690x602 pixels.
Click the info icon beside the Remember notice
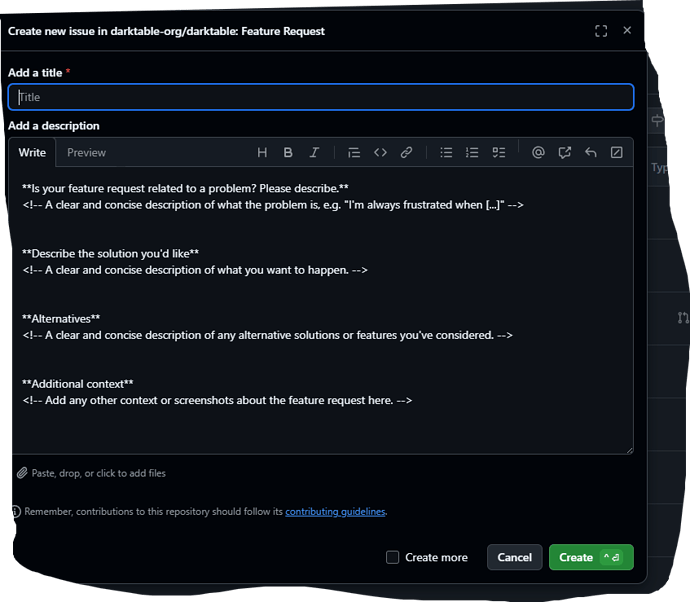(16, 511)
